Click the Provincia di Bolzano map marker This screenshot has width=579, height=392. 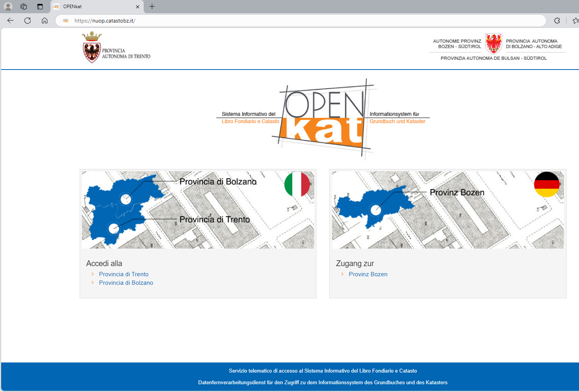point(126,199)
